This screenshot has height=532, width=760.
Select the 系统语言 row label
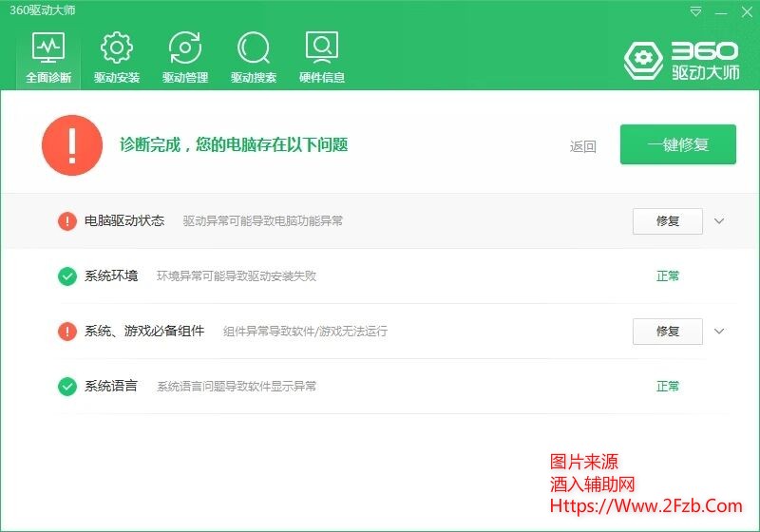[111, 386]
